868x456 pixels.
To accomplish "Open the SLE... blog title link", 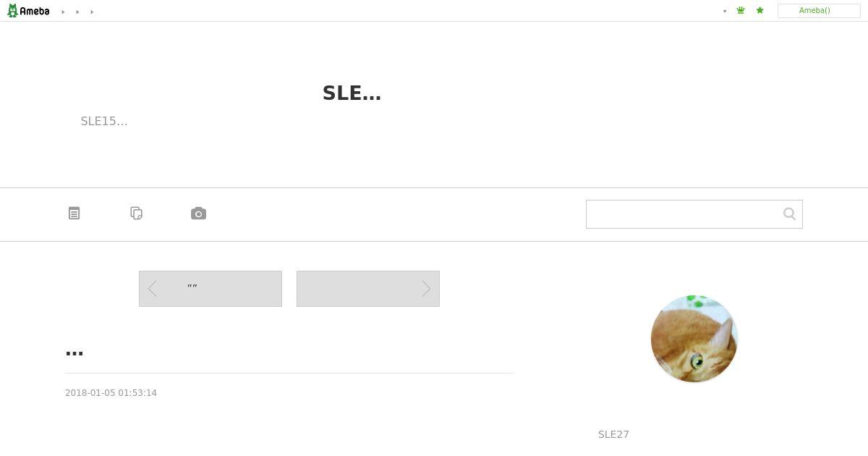I will 352,93.
